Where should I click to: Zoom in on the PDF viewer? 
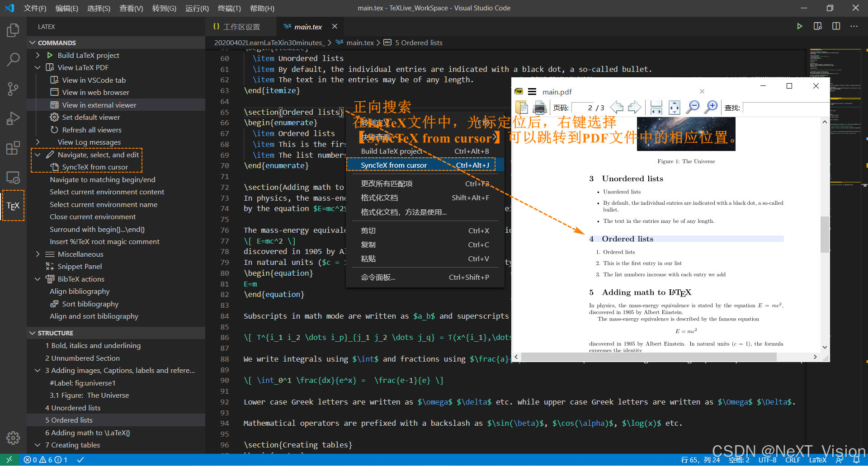point(711,108)
